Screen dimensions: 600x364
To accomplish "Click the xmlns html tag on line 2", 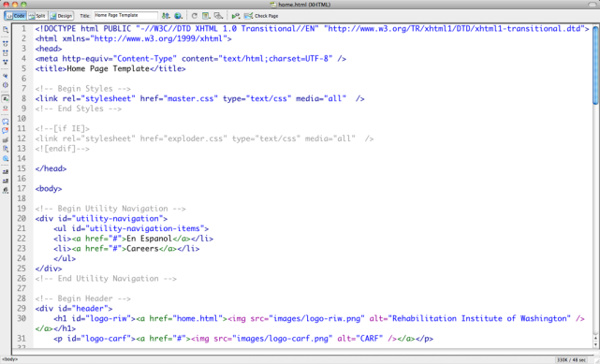I will pyautogui.click(x=133, y=38).
